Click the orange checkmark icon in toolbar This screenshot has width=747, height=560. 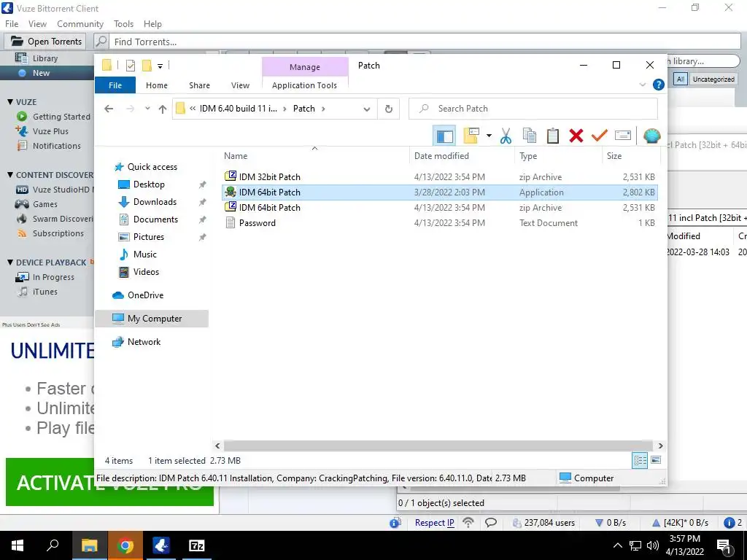[600, 136]
